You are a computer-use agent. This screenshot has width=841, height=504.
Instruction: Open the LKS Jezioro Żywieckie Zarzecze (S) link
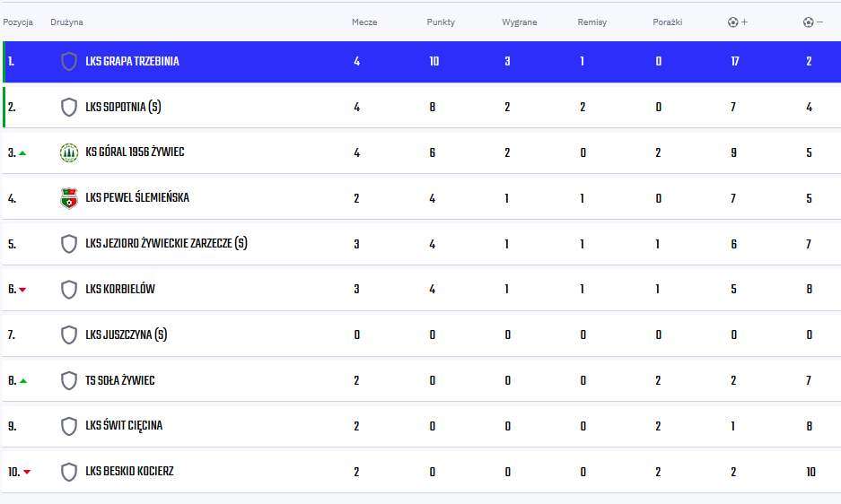coord(166,244)
